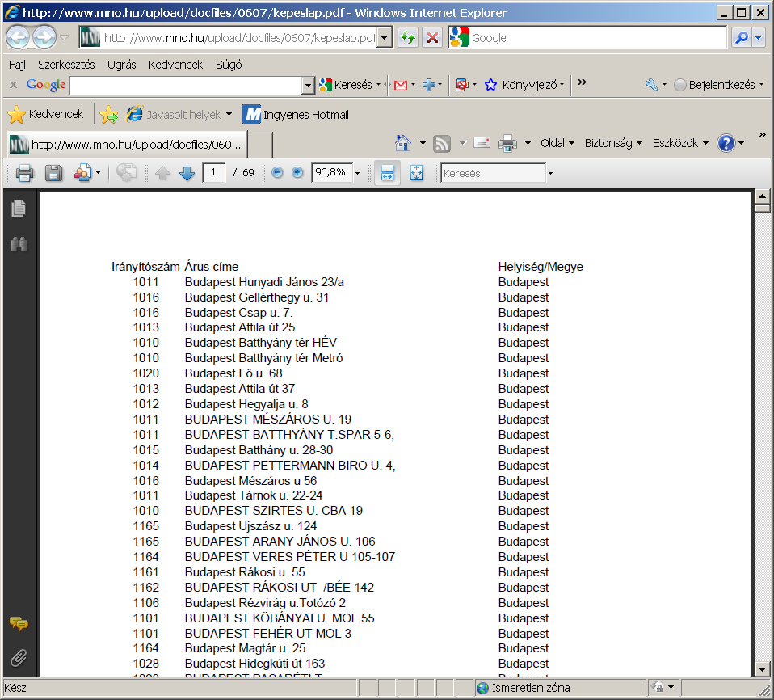Screen dimensions: 774x700
Task: Click the add to favorites star-arrow icon
Action: coord(108,115)
